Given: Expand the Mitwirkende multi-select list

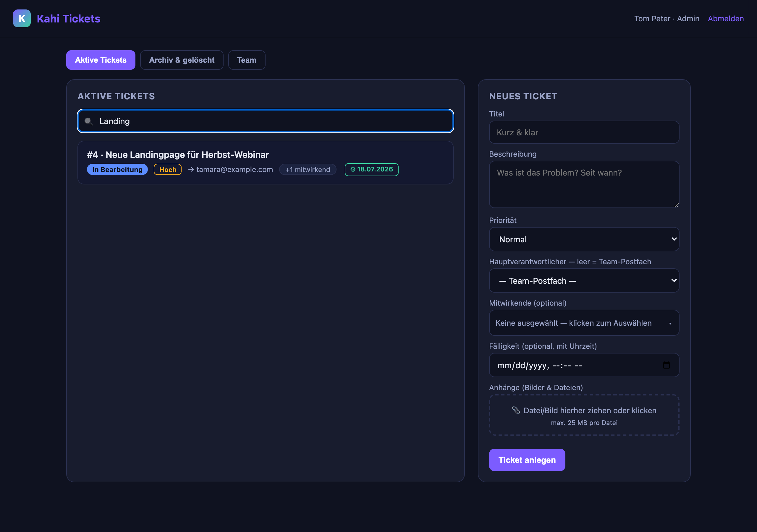Looking at the screenshot, I should (x=584, y=323).
